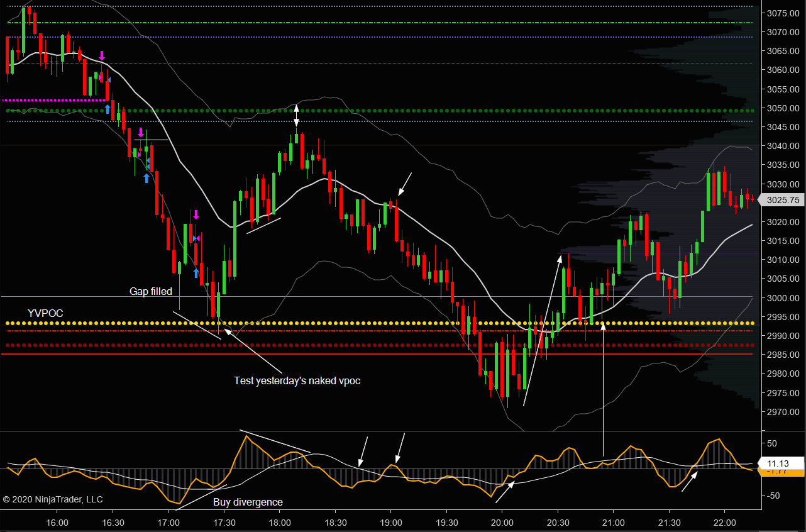806x532 pixels.
Task: Click the 21:30 time axis label
Action: point(669,523)
